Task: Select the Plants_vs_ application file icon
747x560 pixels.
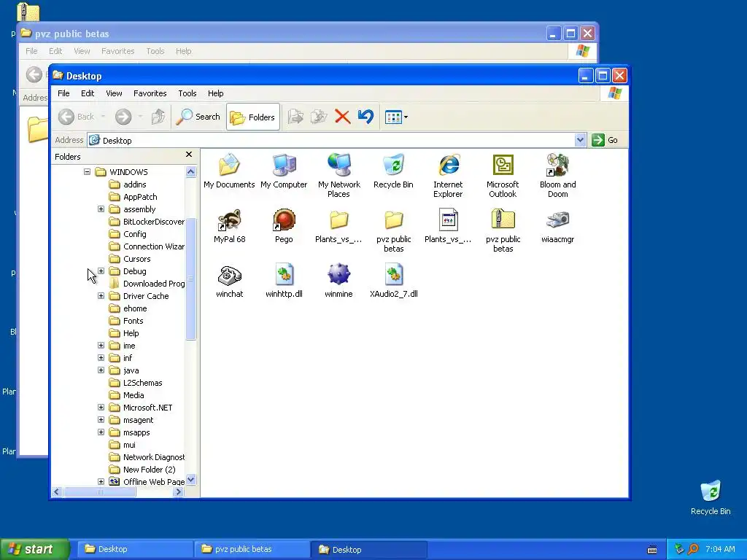Action: click(x=449, y=220)
